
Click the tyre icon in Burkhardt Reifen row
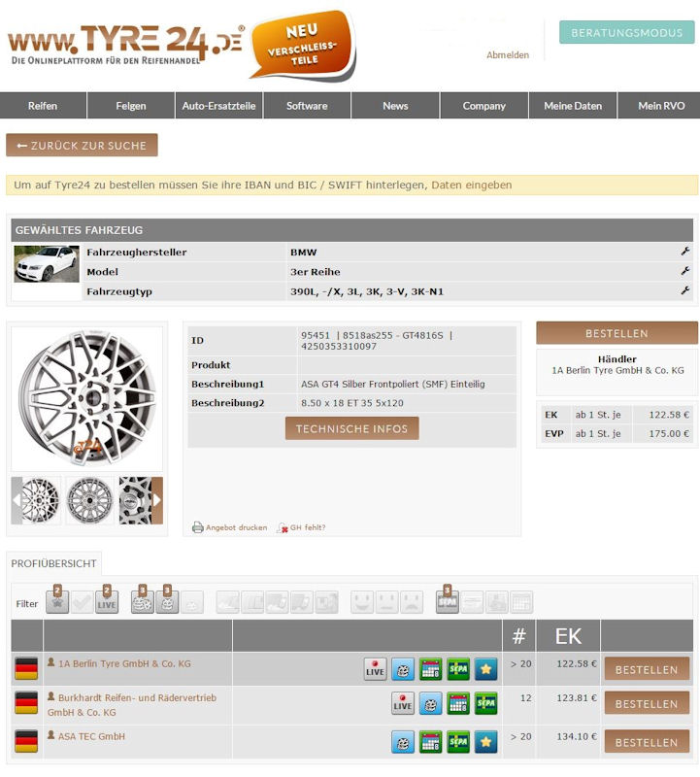(430, 703)
